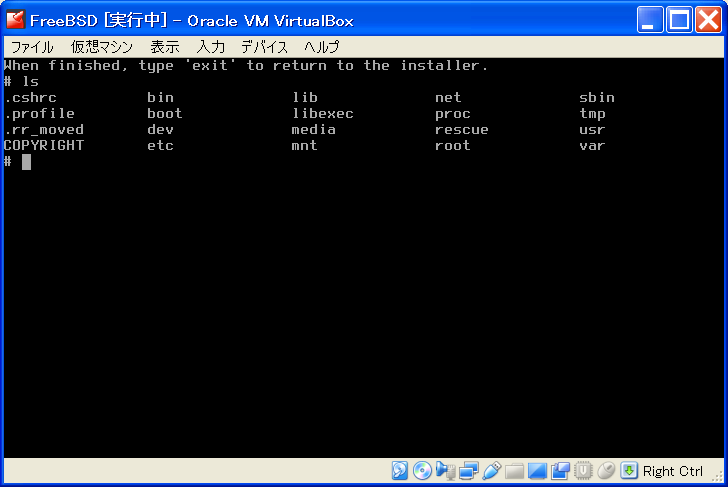The width and height of the screenshot is (728, 487).
Task: Click the tmp directory name
Action: 592,114
